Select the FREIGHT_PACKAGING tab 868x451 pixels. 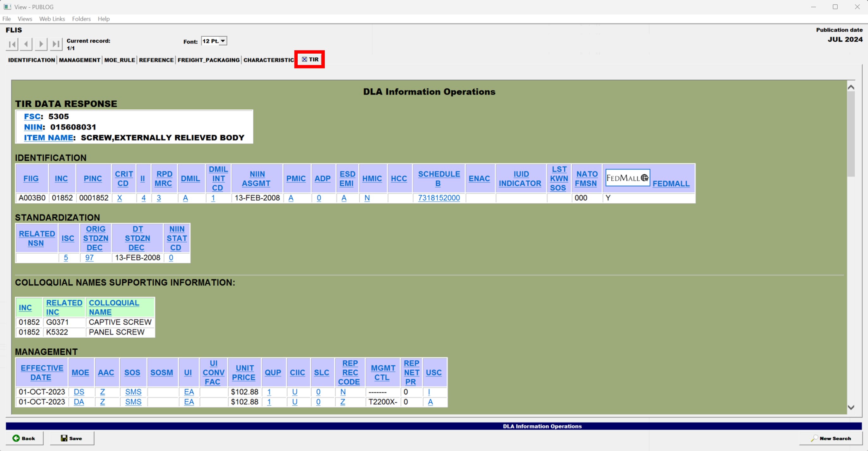click(x=209, y=60)
